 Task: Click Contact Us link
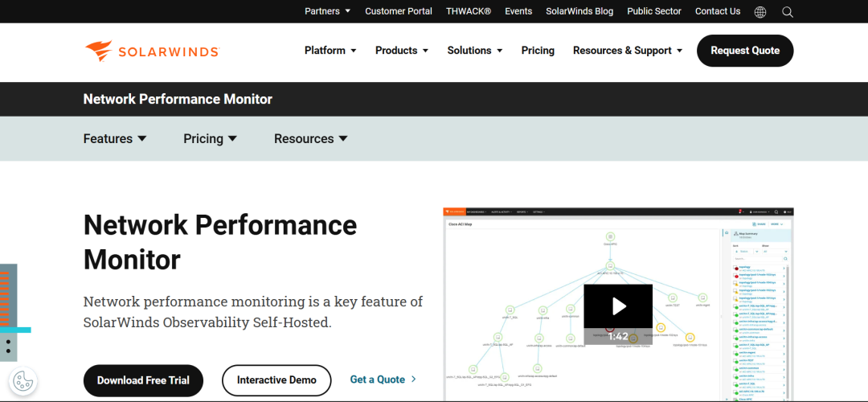[718, 11]
